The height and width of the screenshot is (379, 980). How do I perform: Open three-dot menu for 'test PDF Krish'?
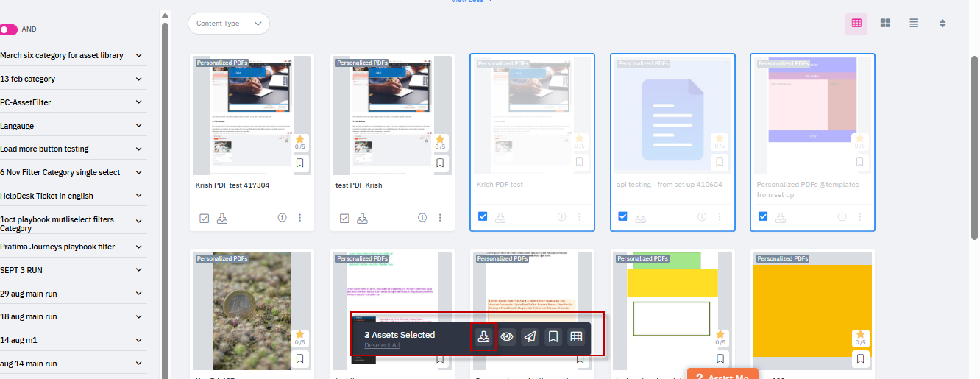pyautogui.click(x=440, y=218)
